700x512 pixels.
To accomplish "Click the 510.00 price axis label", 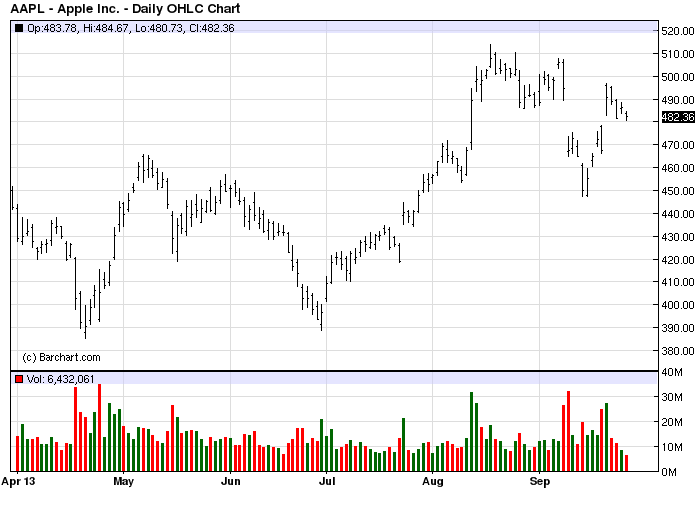I will (x=678, y=54).
